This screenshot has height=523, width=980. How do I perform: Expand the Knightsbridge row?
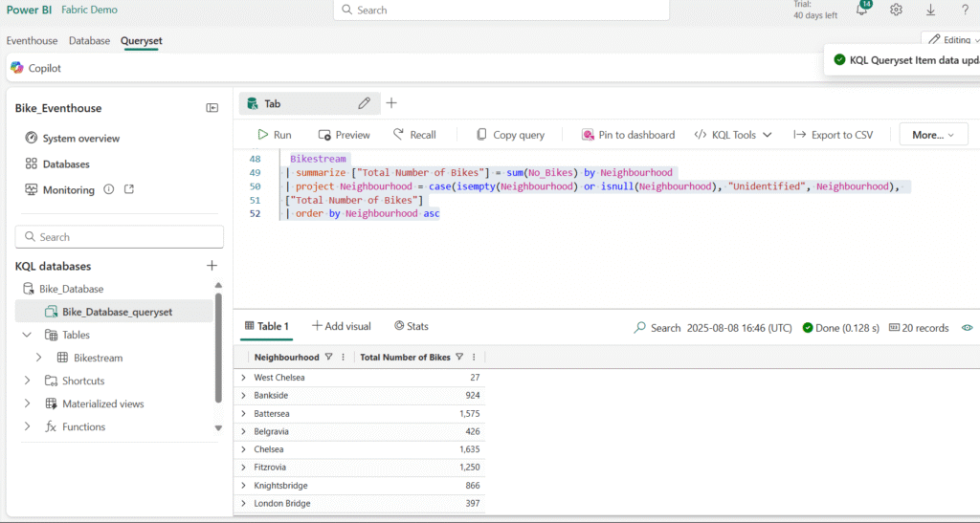coord(244,486)
